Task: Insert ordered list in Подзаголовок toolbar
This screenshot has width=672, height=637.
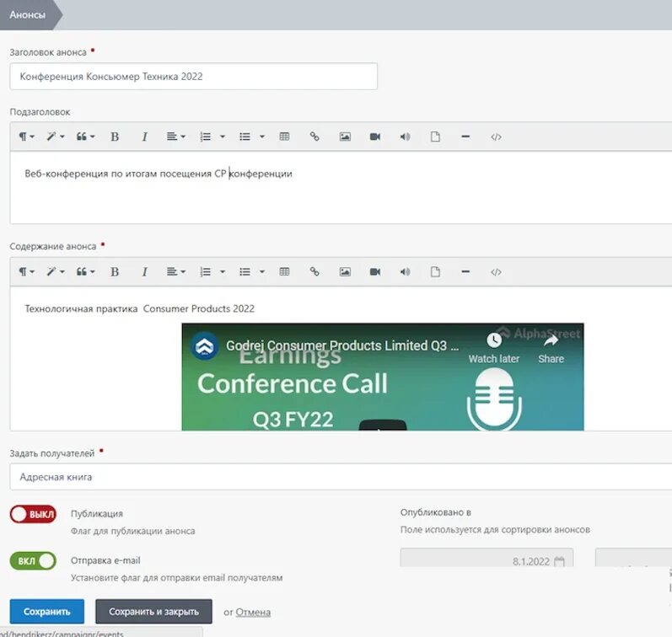Action: [x=206, y=136]
